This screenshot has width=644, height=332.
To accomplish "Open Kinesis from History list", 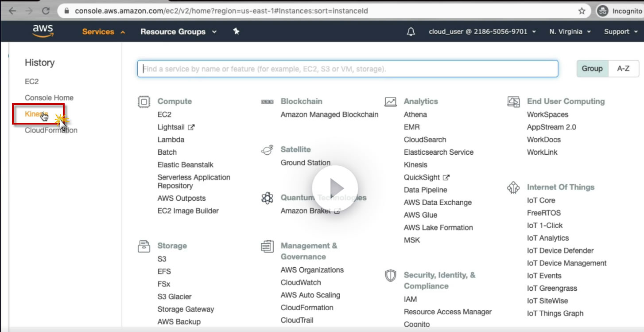I will [x=35, y=114].
